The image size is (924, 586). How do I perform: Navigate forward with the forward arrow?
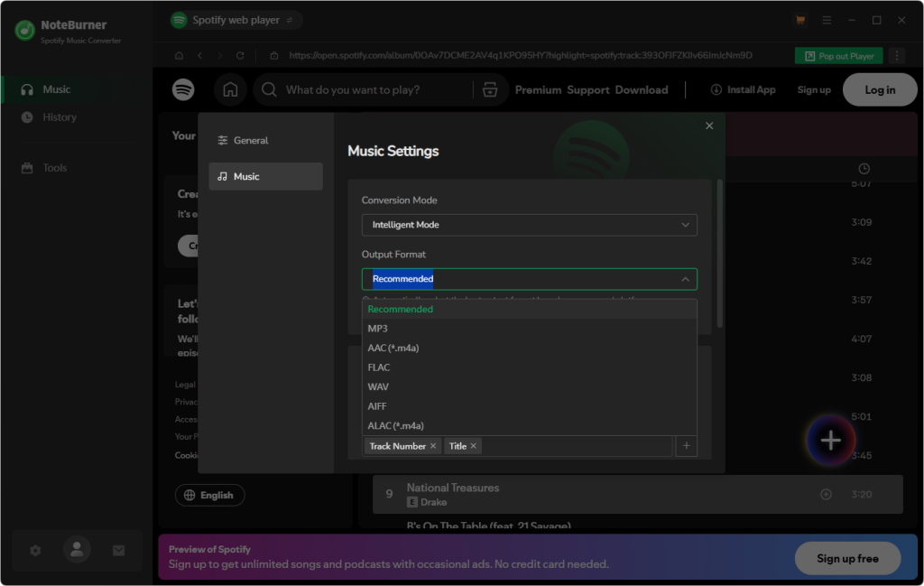220,55
